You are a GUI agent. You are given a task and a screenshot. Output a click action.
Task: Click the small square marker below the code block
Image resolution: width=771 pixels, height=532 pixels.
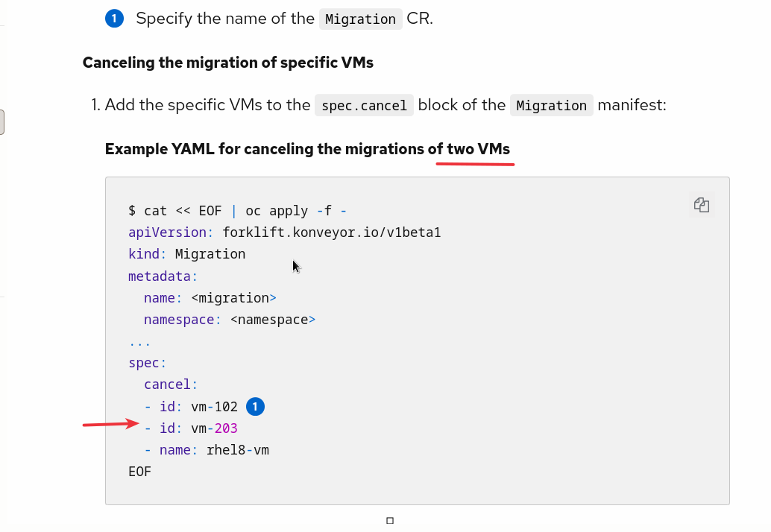pyautogui.click(x=390, y=520)
